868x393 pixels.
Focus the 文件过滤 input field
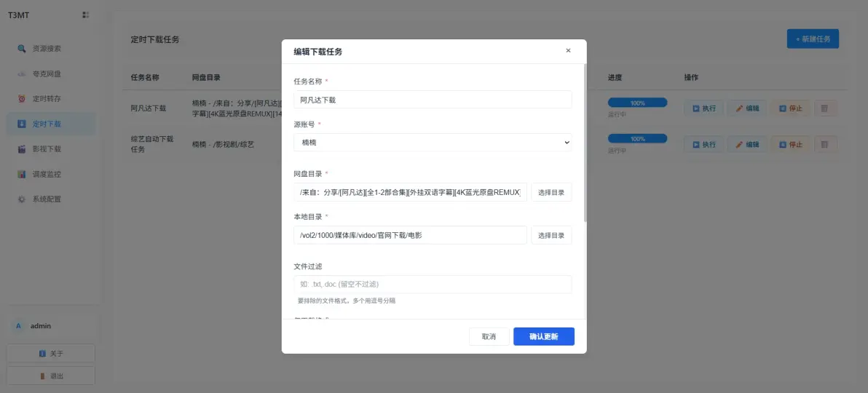[x=433, y=284]
